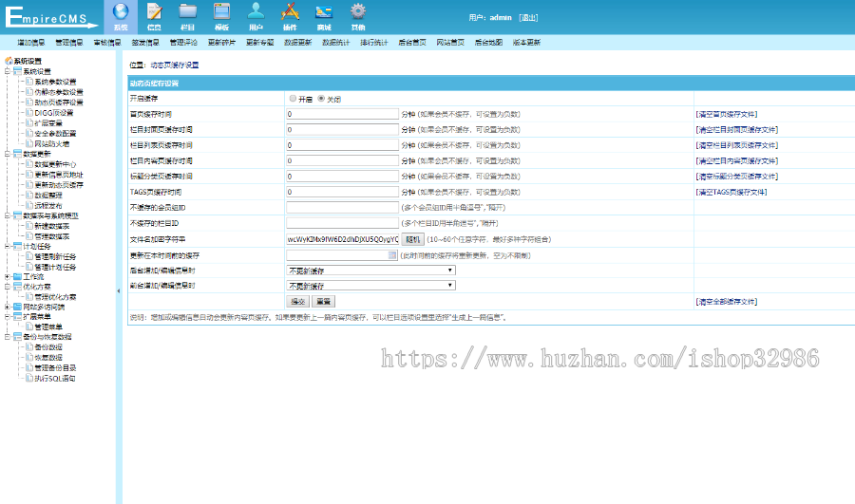Click the blue folder icon for 网站多访问端
The image size is (855, 504).
[17, 307]
